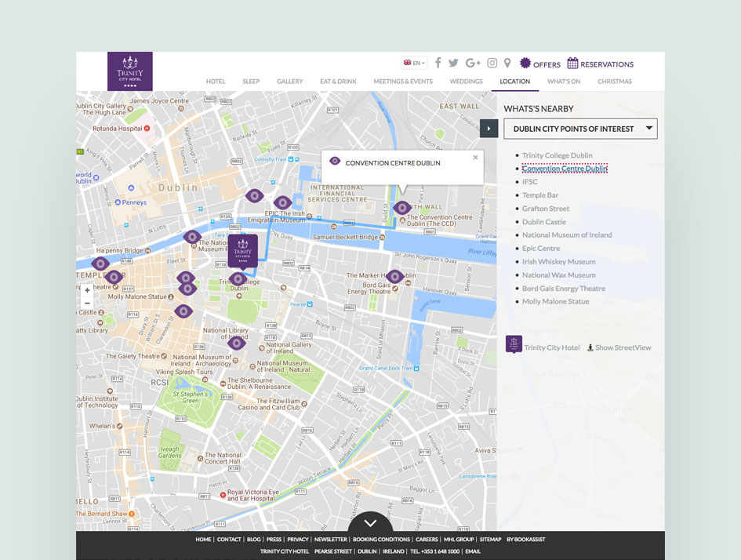Viewport: 741px width, 560px height.
Task: Open the Privacy footer link
Action: [298, 539]
